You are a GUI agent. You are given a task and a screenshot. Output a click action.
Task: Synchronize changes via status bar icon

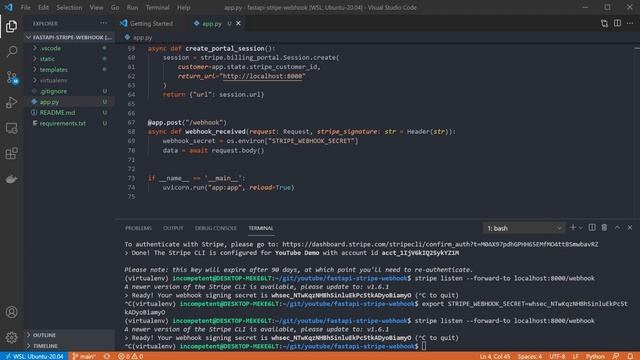107,356
